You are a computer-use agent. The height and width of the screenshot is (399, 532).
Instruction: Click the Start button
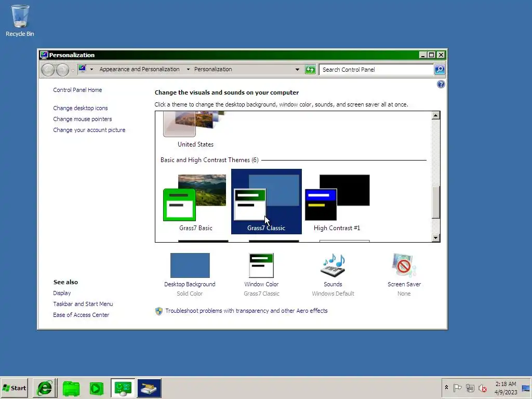tap(14, 388)
